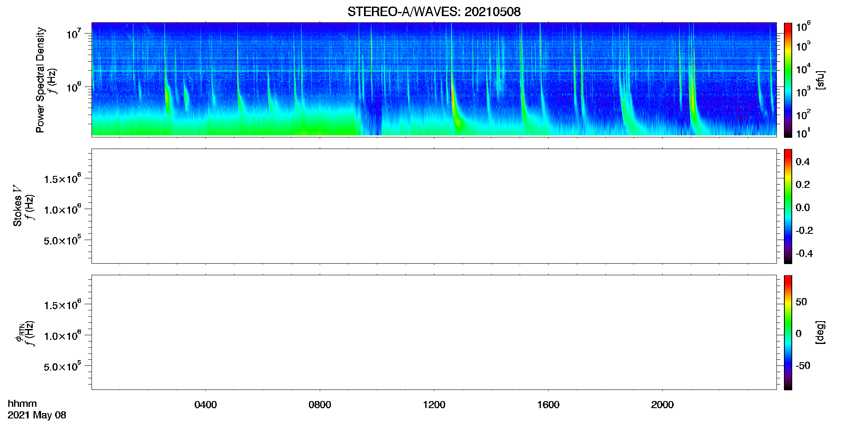This screenshot has height=447, width=868.
Task: Click the 0.0 value on the Stokes V colorbar
Action: [803, 207]
